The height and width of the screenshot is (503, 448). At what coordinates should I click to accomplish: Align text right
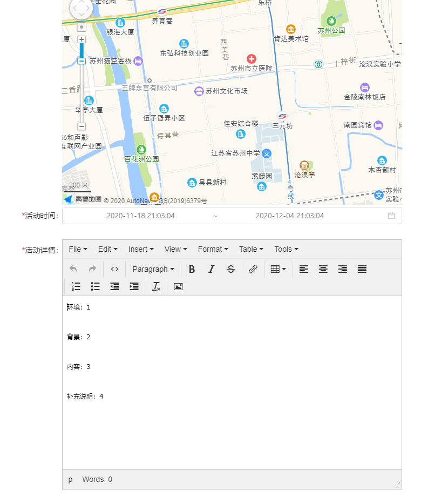pos(343,269)
